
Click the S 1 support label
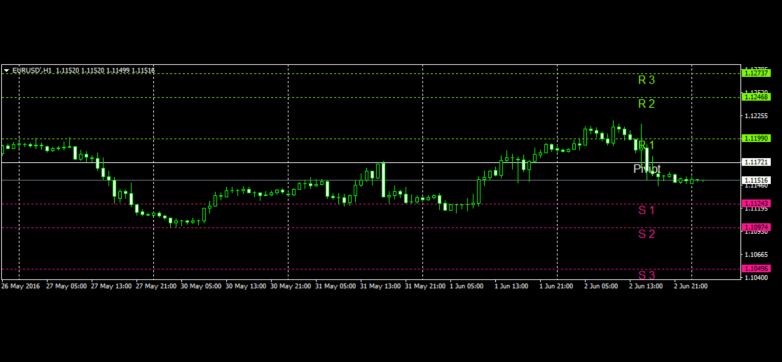tap(646, 210)
